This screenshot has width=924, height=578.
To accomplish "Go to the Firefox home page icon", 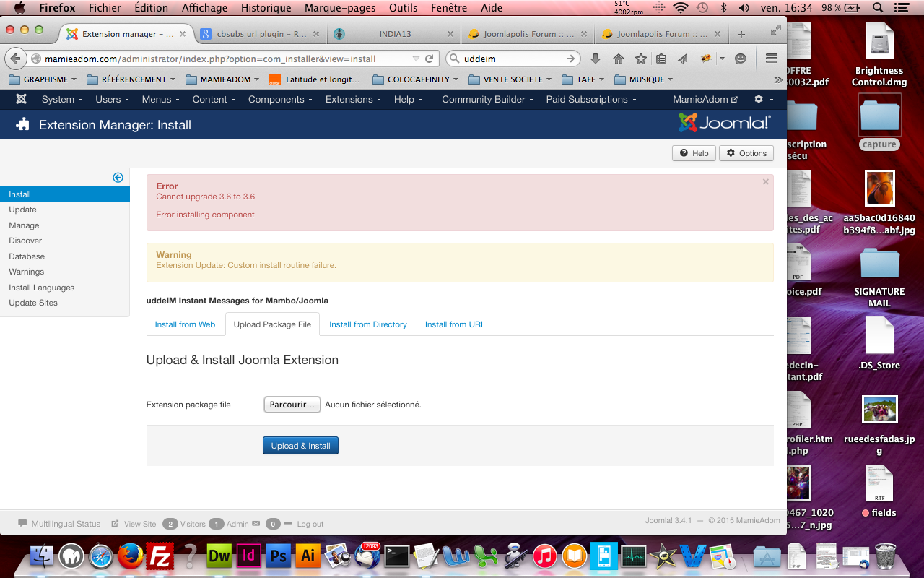I will point(619,59).
